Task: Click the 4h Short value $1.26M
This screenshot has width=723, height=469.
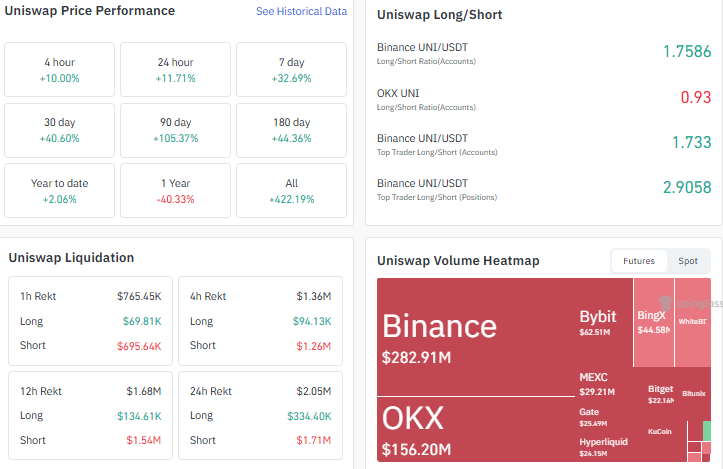Action: coord(314,346)
